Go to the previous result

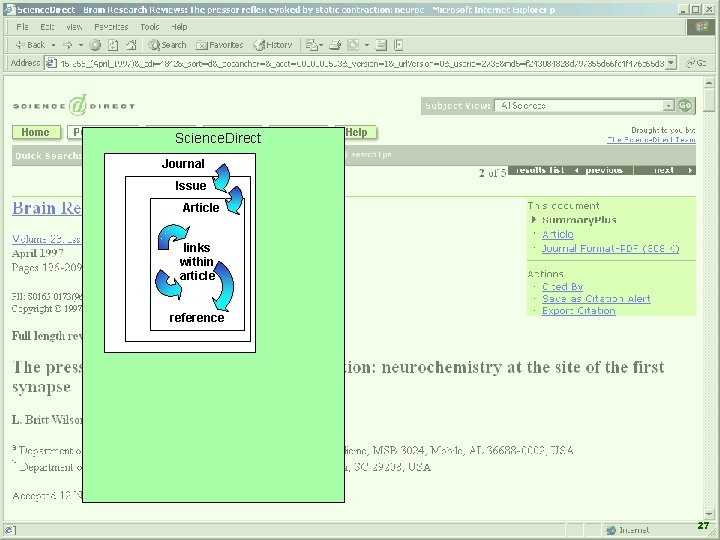point(602,170)
